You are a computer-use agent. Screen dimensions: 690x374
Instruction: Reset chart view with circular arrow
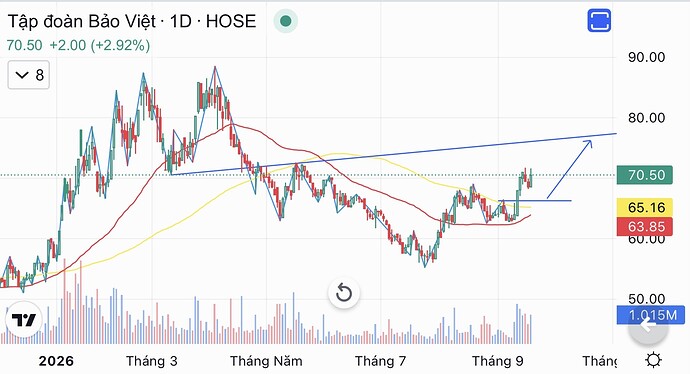(344, 293)
